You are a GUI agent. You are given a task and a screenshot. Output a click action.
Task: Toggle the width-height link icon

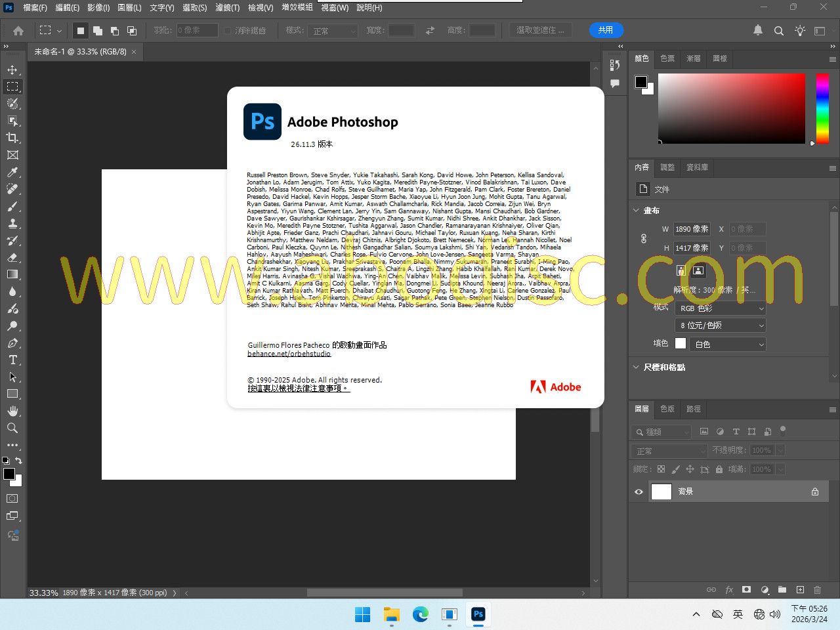pyautogui.click(x=644, y=239)
